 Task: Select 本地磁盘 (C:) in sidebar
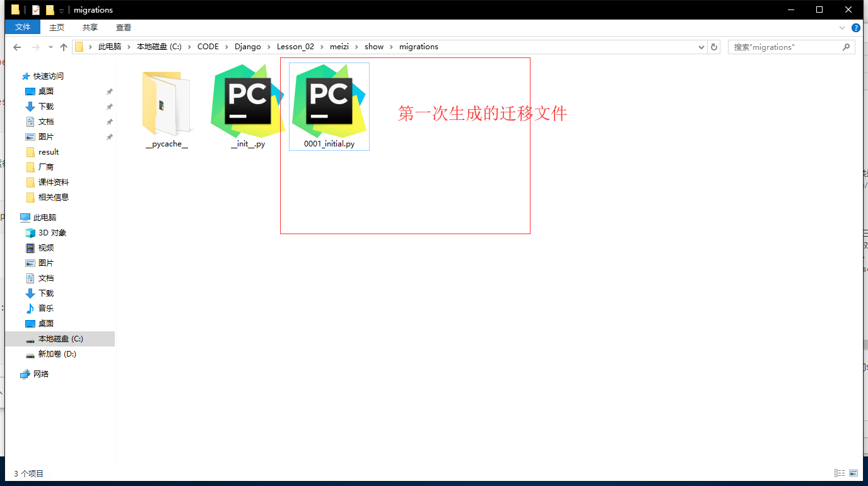coord(60,339)
